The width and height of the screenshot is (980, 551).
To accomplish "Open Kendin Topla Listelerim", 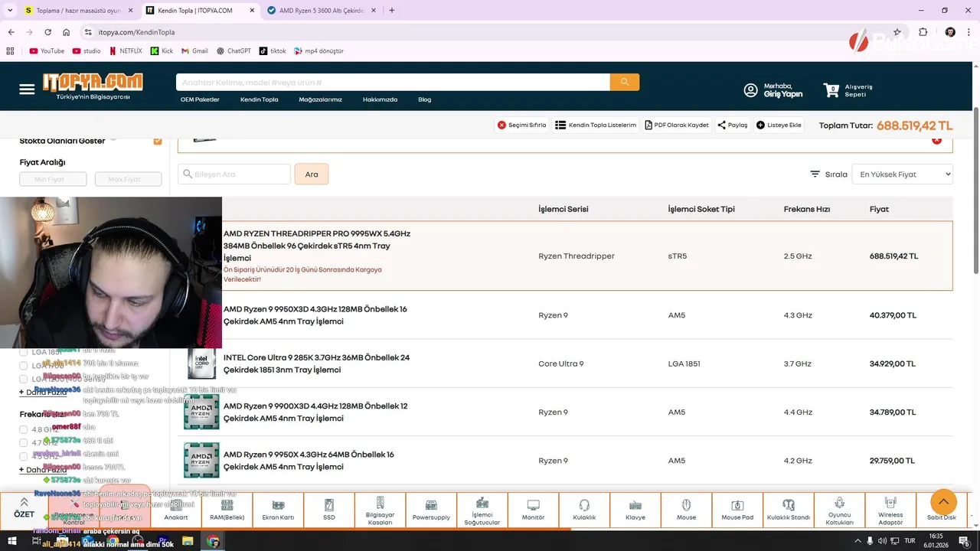I will tap(596, 125).
